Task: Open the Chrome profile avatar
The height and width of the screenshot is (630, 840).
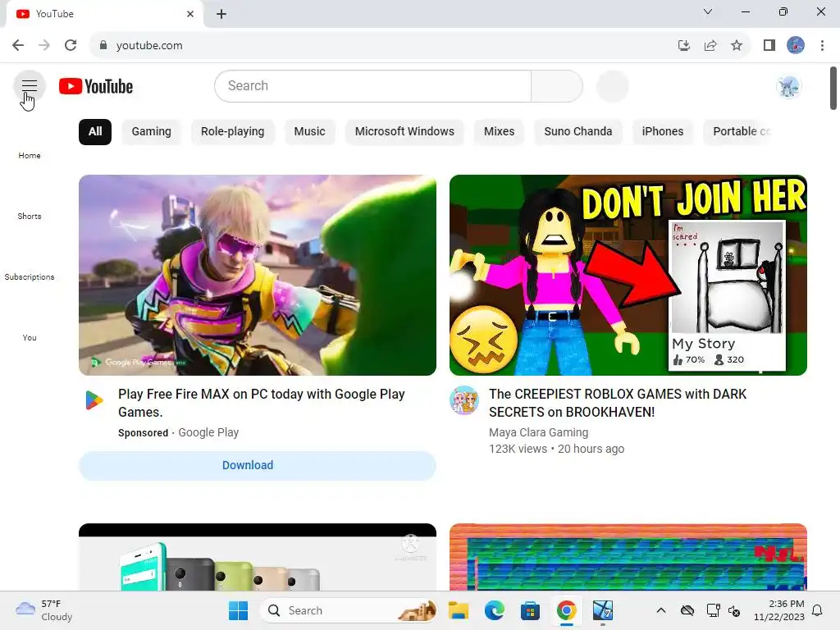Action: click(x=796, y=46)
